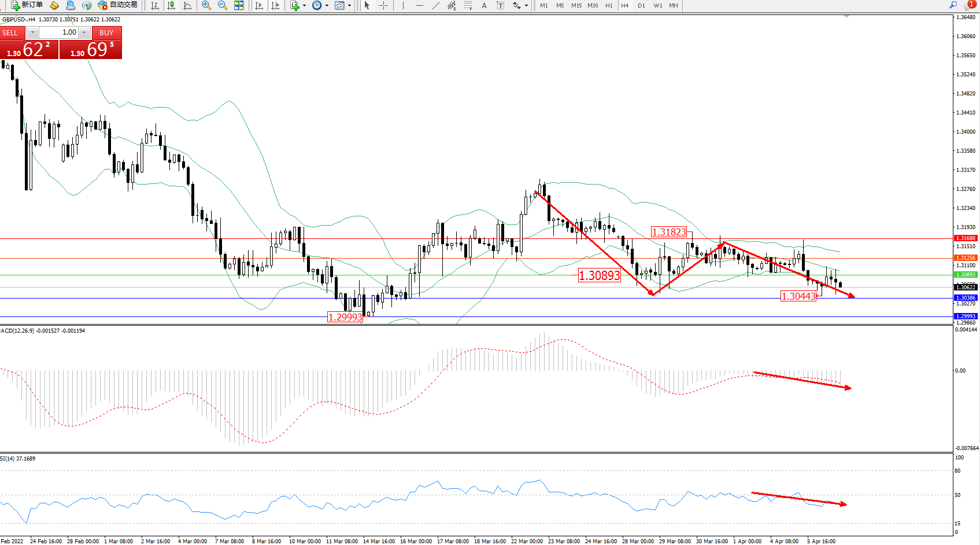Switch to the M15 timeframe
The height and width of the screenshot is (545, 980).
pyautogui.click(x=576, y=5)
